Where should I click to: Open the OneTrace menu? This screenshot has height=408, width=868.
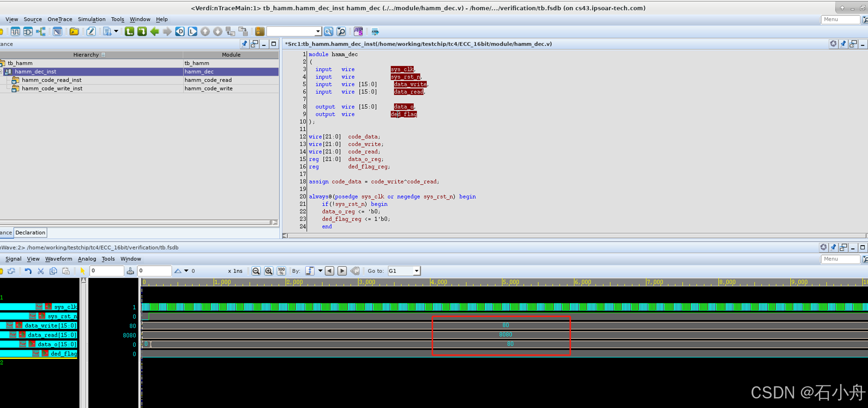click(60, 19)
